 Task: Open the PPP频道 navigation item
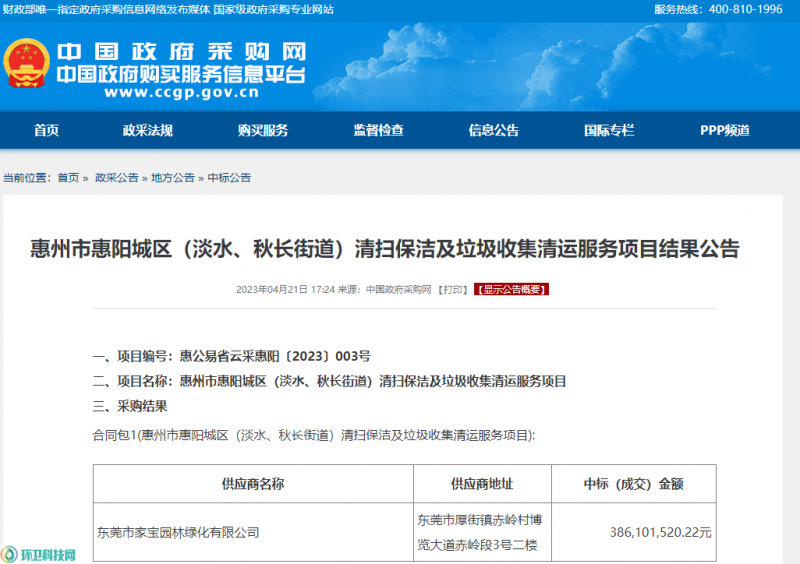(x=725, y=131)
